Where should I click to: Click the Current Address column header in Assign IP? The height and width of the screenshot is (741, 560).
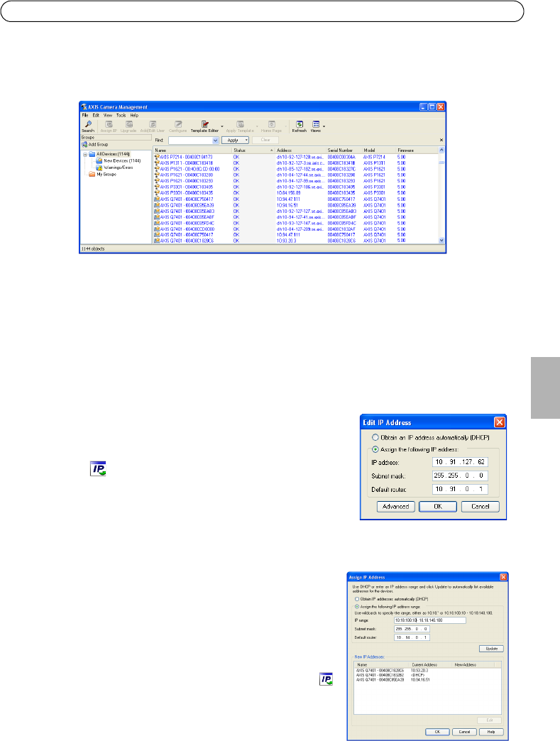point(431,665)
